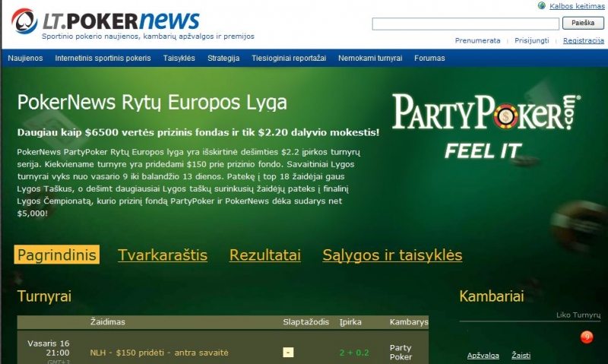Viewport: 608px width, 364px height.
Task: Click the Slaptažodis column header
Action: click(x=306, y=322)
